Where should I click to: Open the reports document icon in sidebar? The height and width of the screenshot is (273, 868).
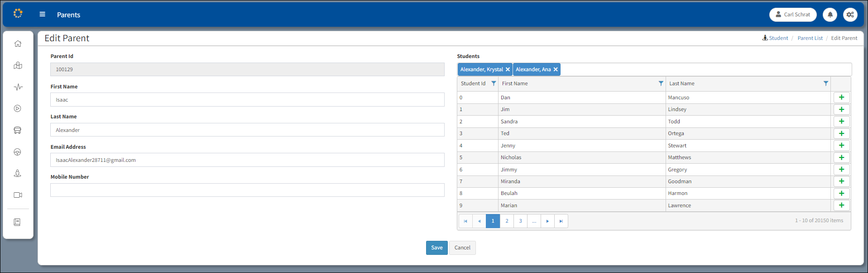tap(17, 222)
